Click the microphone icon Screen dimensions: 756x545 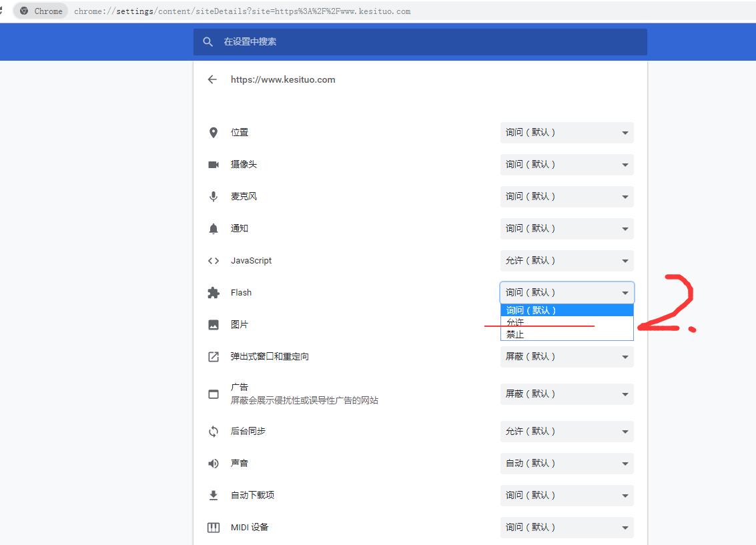pos(214,197)
